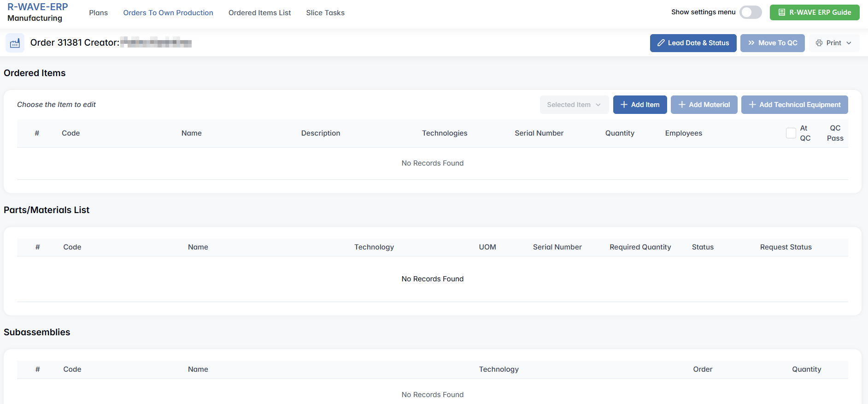This screenshot has width=868, height=404.
Task: Click the R-WAVE-ERP logo link
Action: 37,7
